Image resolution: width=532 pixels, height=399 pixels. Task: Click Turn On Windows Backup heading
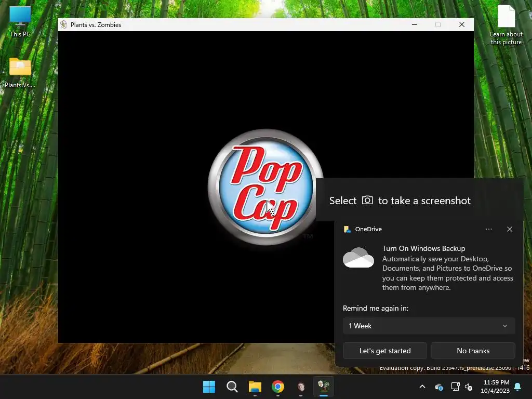click(423, 248)
